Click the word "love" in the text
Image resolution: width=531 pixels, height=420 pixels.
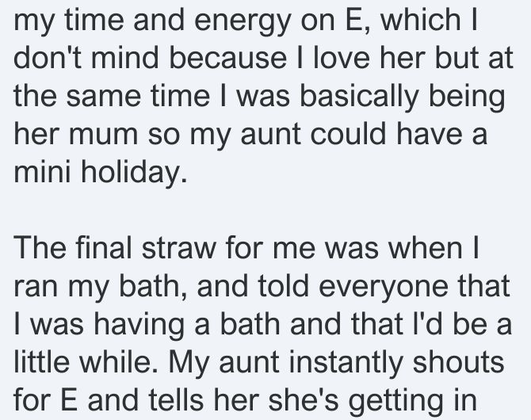342,58
